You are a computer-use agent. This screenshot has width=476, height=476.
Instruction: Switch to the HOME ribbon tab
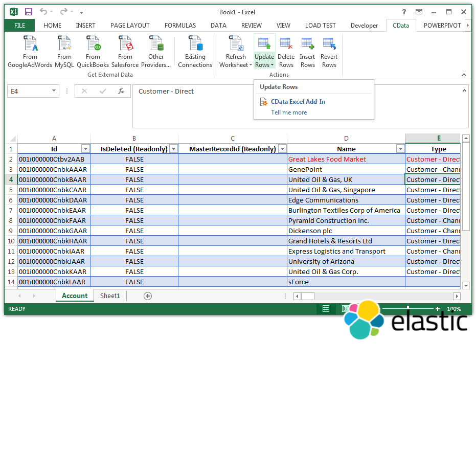(x=52, y=26)
